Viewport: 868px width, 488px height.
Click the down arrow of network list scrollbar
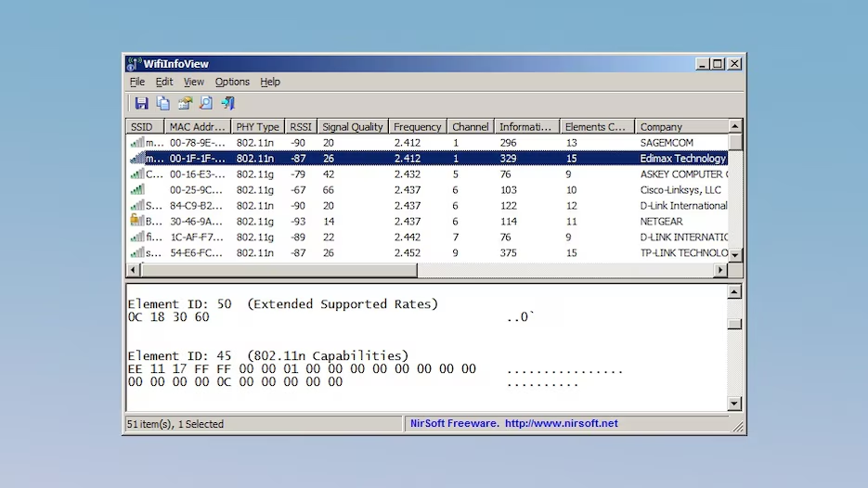tap(735, 254)
